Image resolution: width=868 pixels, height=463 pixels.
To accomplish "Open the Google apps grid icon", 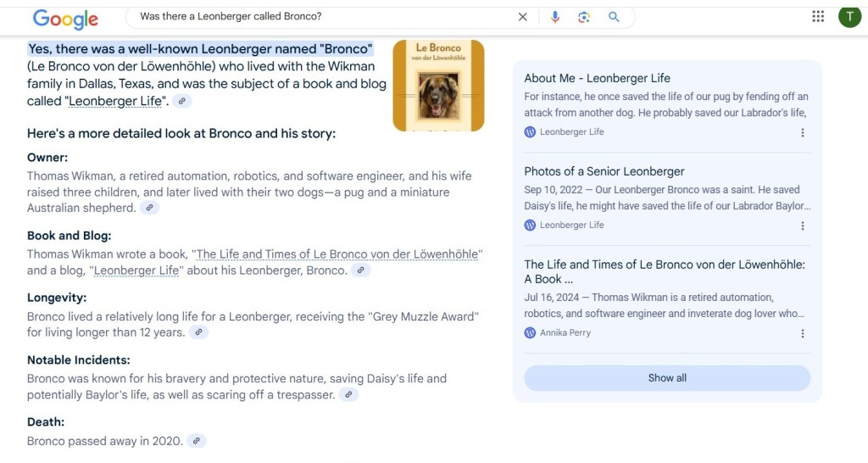I will (x=818, y=17).
